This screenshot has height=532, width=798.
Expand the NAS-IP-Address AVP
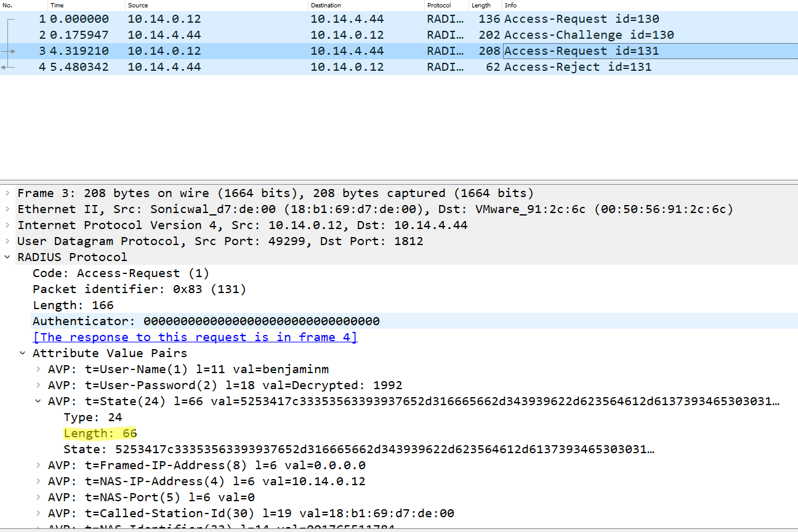(38, 481)
